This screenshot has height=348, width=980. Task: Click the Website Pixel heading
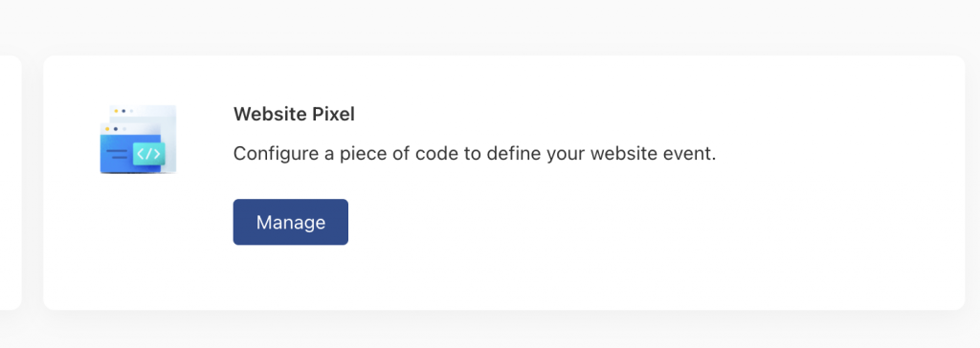[294, 115]
